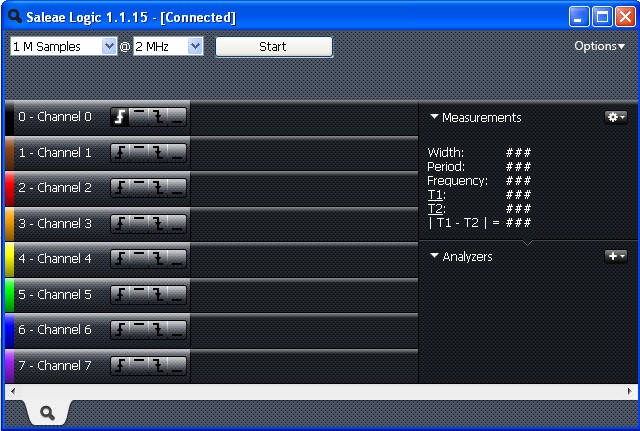Open the Options menu
Viewport: 640px width, 431px height.
[600, 46]
